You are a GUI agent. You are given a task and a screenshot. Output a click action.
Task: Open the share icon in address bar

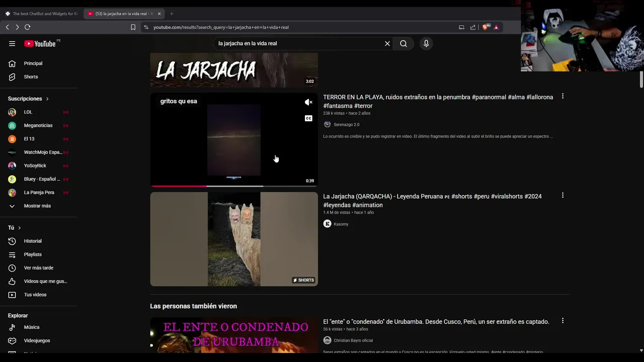473,27
